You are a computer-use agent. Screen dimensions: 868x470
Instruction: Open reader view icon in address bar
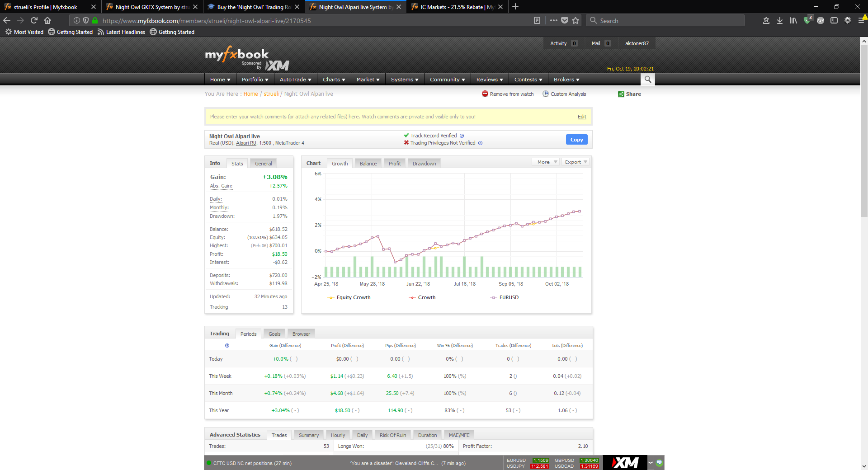pyautogui.click(x=537, y=20)
